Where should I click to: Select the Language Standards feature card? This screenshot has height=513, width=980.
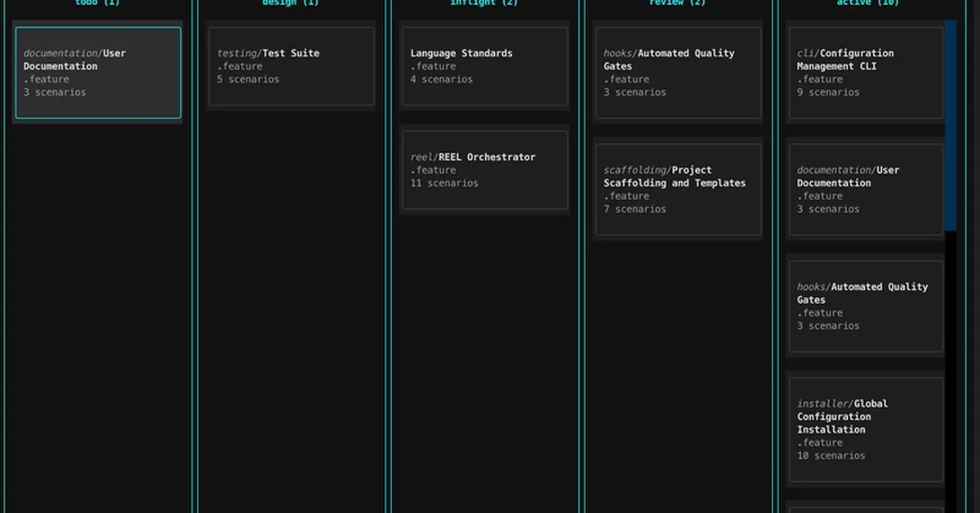pos(484,66)
